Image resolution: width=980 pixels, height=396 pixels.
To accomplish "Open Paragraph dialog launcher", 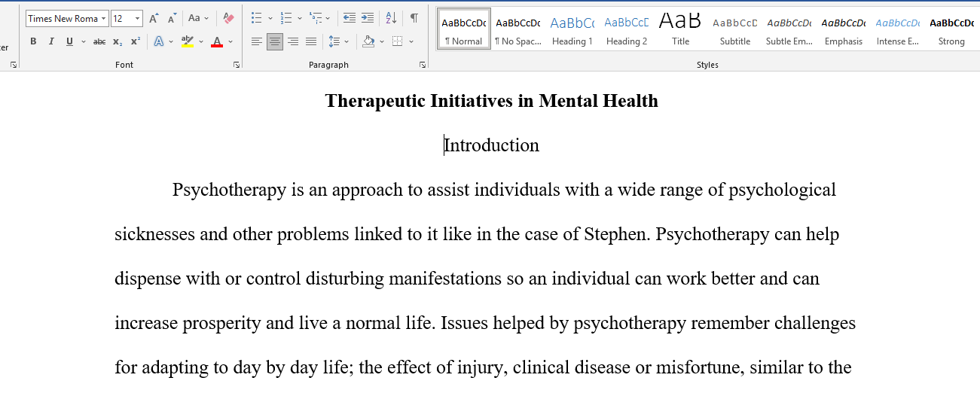I will (x=423, y=65).
